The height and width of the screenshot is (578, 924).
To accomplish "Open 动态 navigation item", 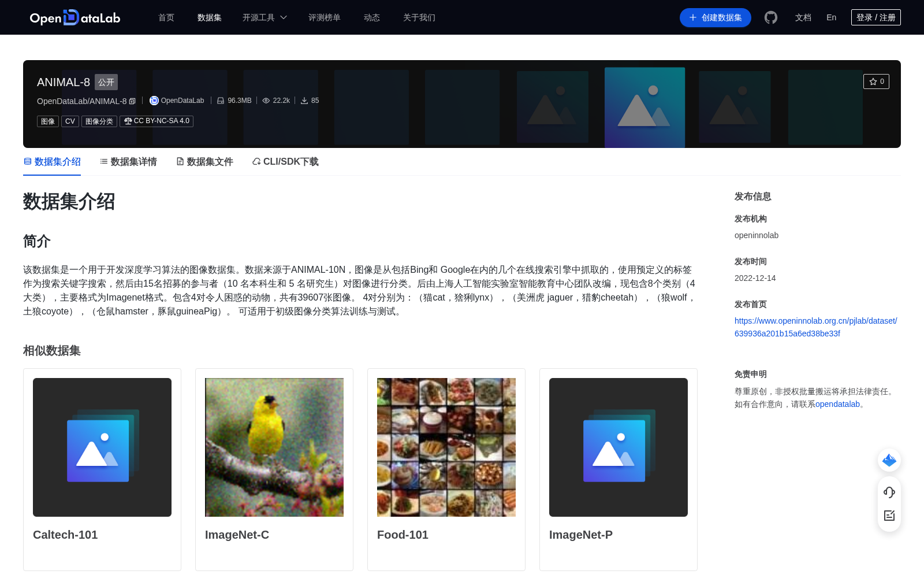I will [x=372, y=17].
